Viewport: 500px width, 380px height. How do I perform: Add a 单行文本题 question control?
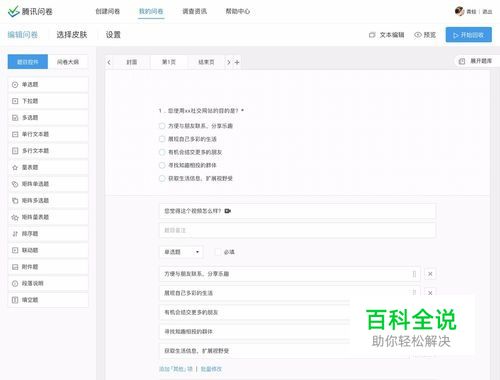click(48, 134)
